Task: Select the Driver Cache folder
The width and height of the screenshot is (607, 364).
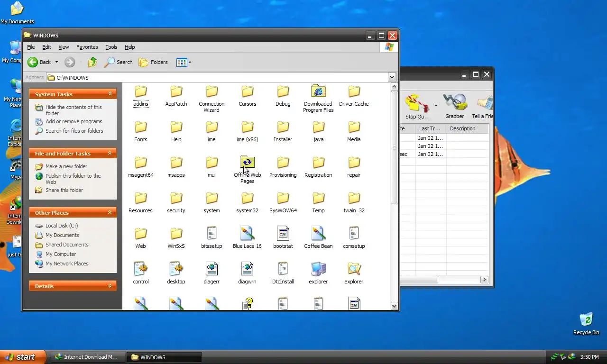Action: point(354,95)
